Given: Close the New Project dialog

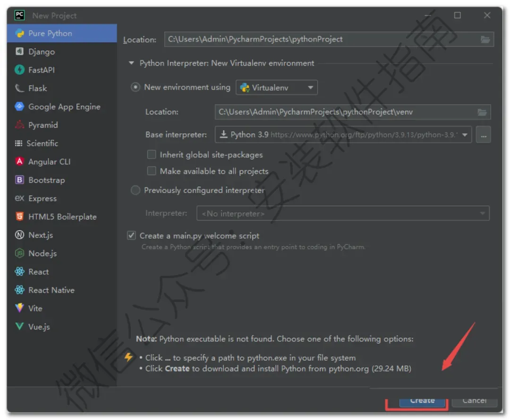Looking at the screenshot, I should 487,15.
